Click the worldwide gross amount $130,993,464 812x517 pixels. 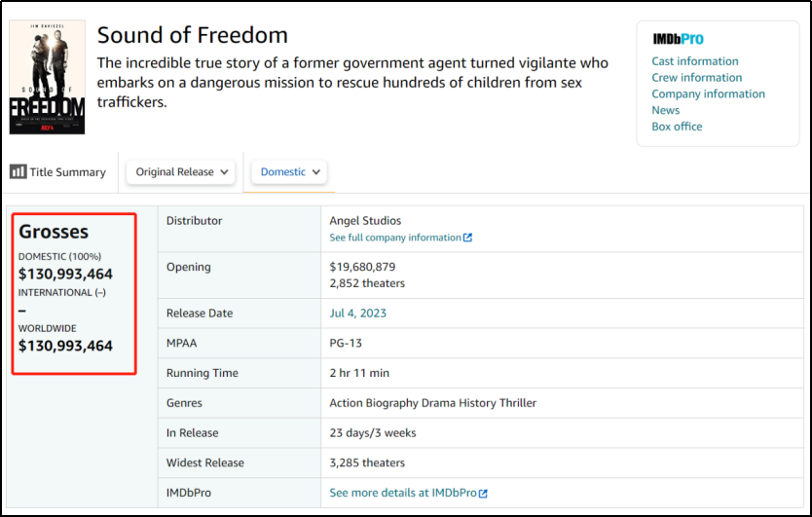[x=65, y=346]
